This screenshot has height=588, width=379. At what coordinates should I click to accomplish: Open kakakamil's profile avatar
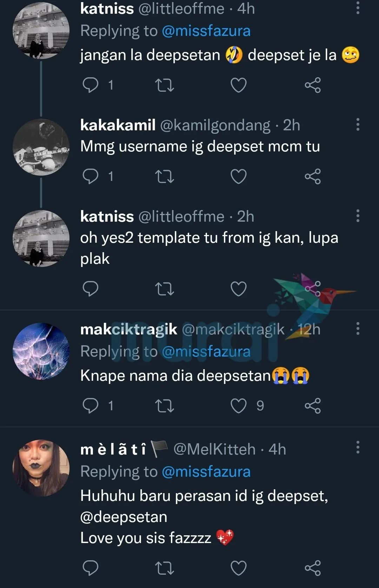41,147
